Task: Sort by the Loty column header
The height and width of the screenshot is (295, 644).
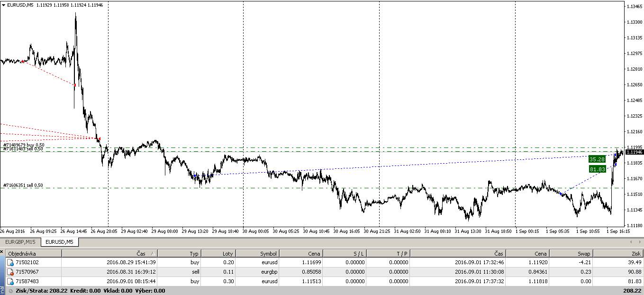Action: pyautogui.click(x=218, y=254)
